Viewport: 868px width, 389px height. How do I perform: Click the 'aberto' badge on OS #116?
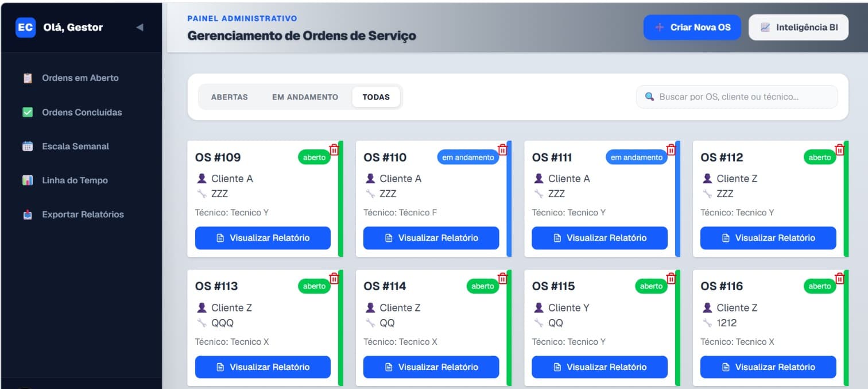pyautogui.click(x=820, y=286)
